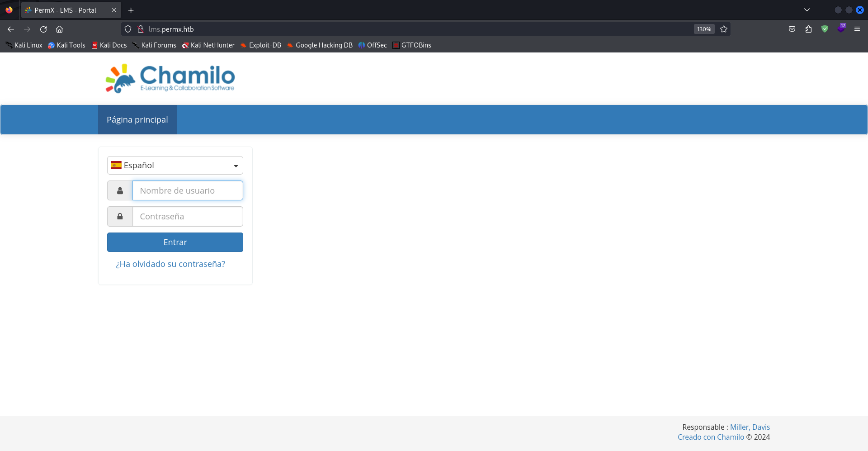Open the Firefox hamburger menu
The width and height of the screenshot is (868, 451).
tap(857, 29)
